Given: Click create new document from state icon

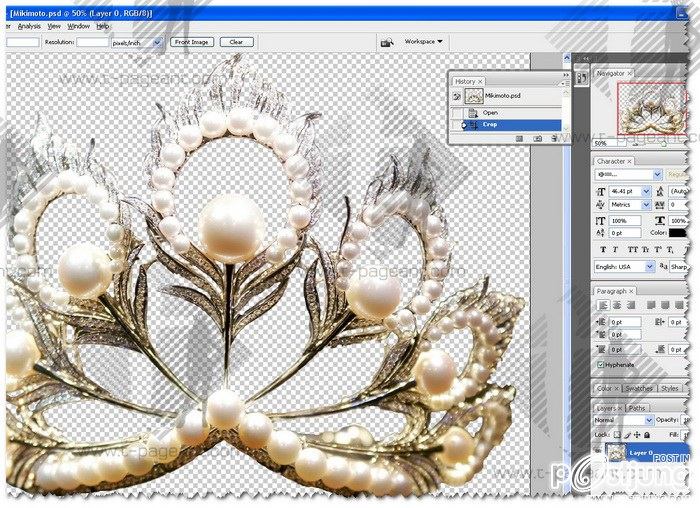Looking at the screenshot, I should pos(519,139).
